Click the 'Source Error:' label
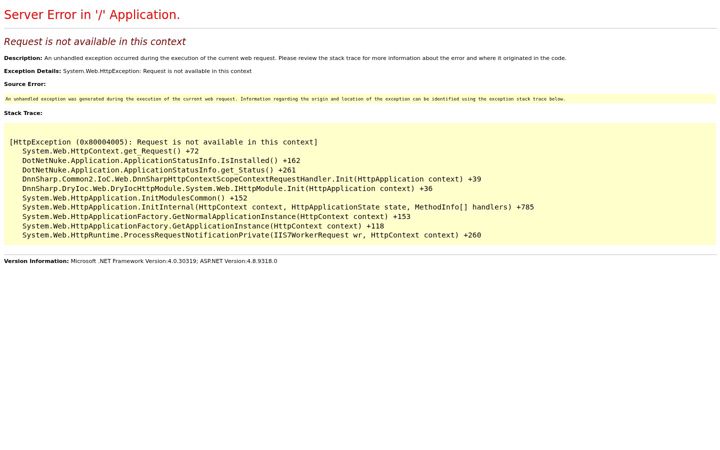Viewport: 720px width, 450px height. point(25,84)
